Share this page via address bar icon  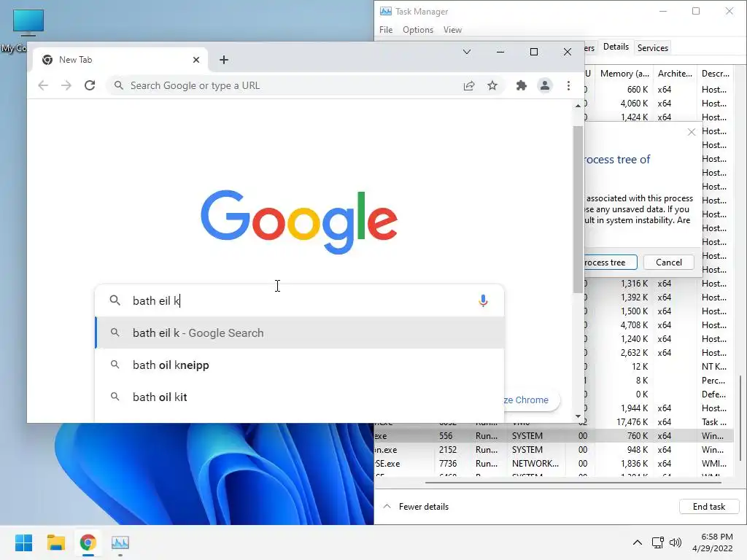pyautogui.click(x=469, y=86)
